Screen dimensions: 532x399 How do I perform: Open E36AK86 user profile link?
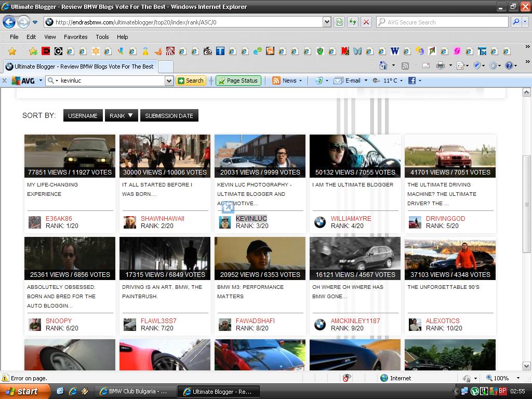[59, 219]
